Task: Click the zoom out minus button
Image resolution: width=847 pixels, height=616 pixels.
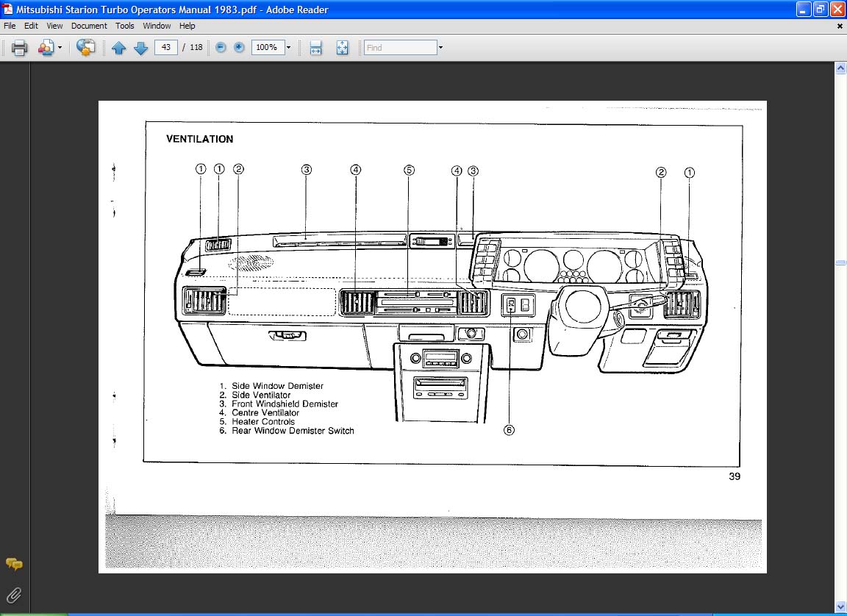Action: click(221, 48)
